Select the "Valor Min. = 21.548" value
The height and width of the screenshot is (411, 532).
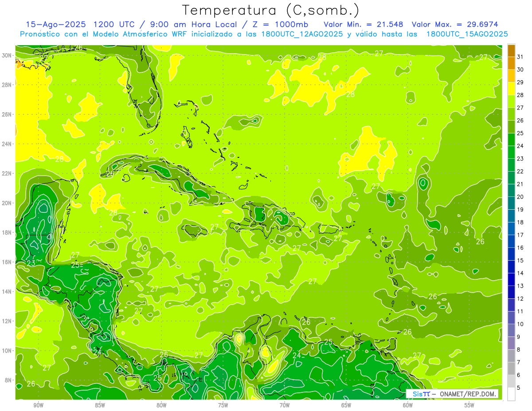[x=364, y=24]
